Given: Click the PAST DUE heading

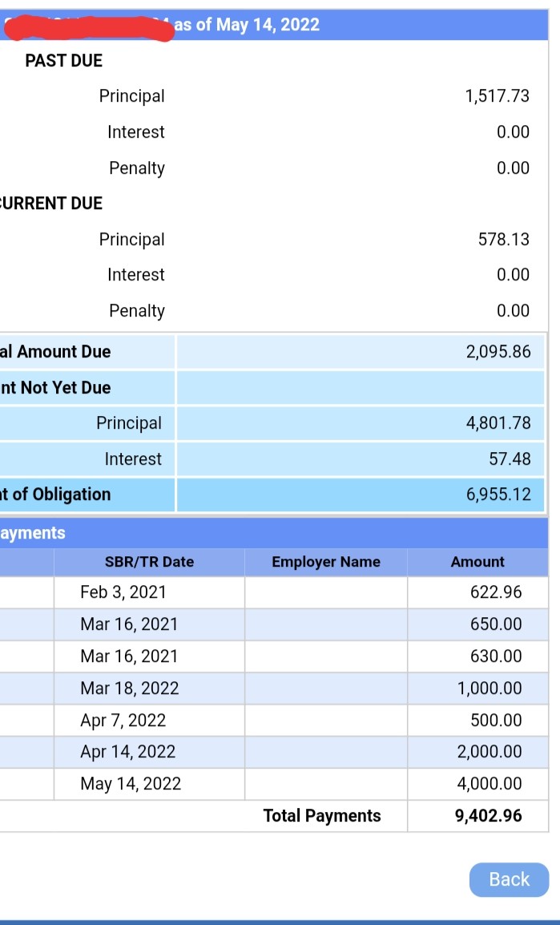Looking at the screenshot, I should (63, 61).
